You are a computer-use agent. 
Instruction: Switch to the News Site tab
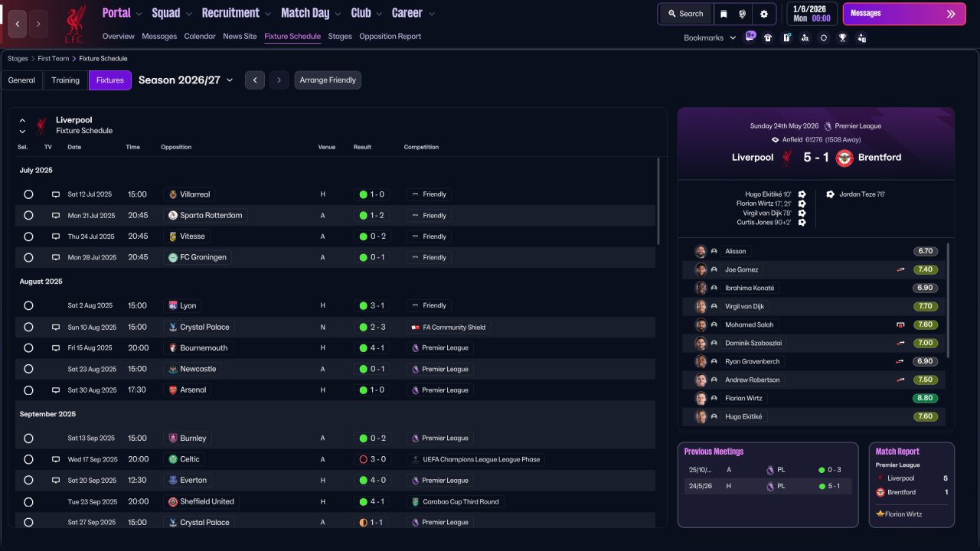[x=240, y=37]
